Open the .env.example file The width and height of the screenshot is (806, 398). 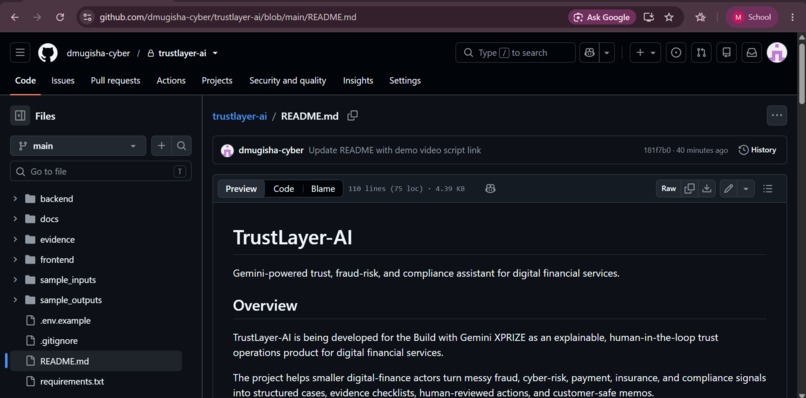(x=65, y=320)
